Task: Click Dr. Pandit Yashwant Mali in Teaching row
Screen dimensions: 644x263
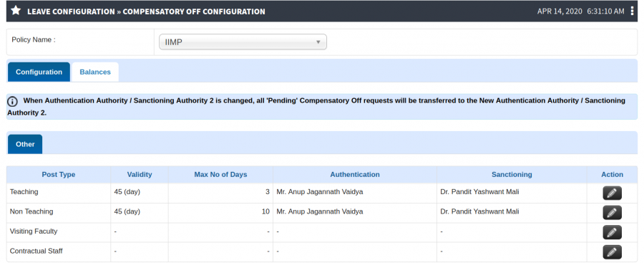Action: 479,192
